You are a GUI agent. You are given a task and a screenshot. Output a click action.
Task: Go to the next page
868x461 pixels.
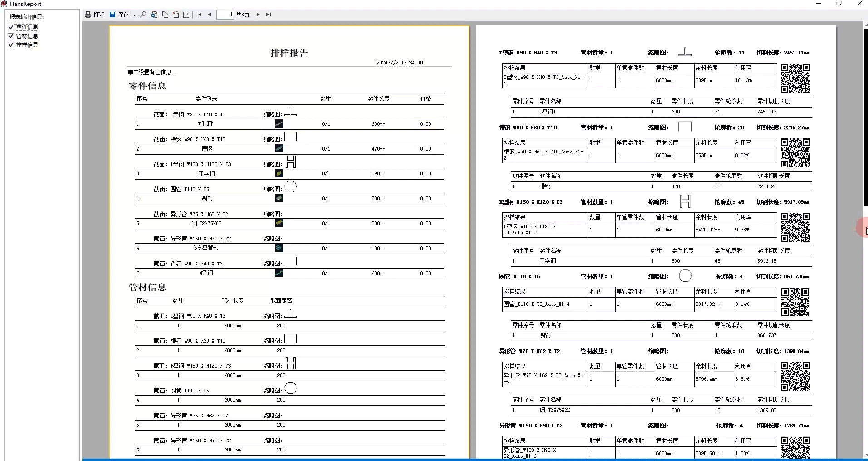point(258,15)
